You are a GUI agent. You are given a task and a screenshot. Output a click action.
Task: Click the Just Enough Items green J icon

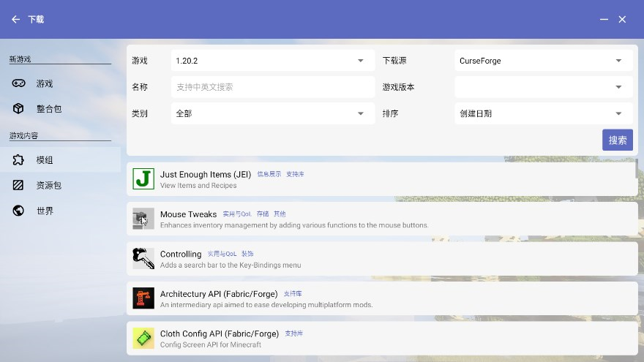point(143,178)
